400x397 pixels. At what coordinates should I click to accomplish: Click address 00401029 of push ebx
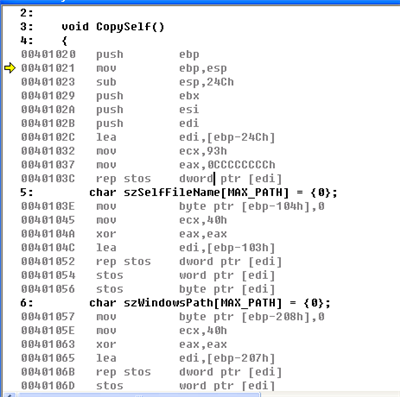pyautogui.click(x=48, y=96)
